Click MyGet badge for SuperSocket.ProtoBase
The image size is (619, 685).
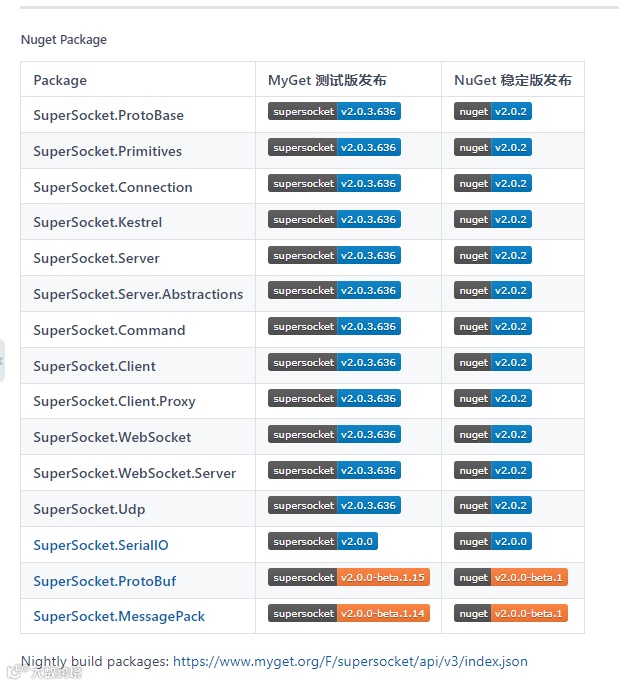click(334, 112)
